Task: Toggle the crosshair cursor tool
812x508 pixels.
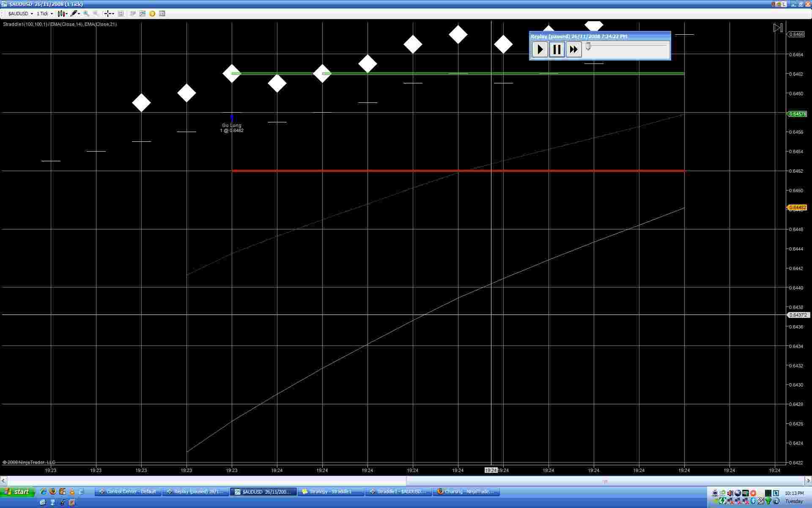Action: point(108,14)
